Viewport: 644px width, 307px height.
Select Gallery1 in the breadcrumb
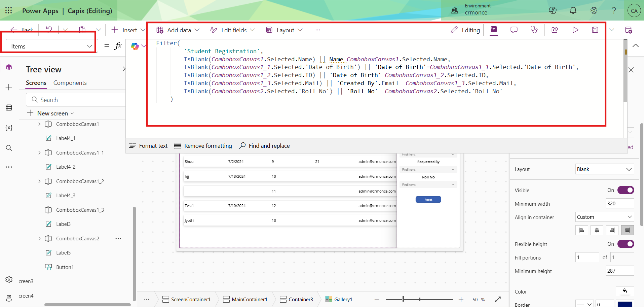click(339, 299)
